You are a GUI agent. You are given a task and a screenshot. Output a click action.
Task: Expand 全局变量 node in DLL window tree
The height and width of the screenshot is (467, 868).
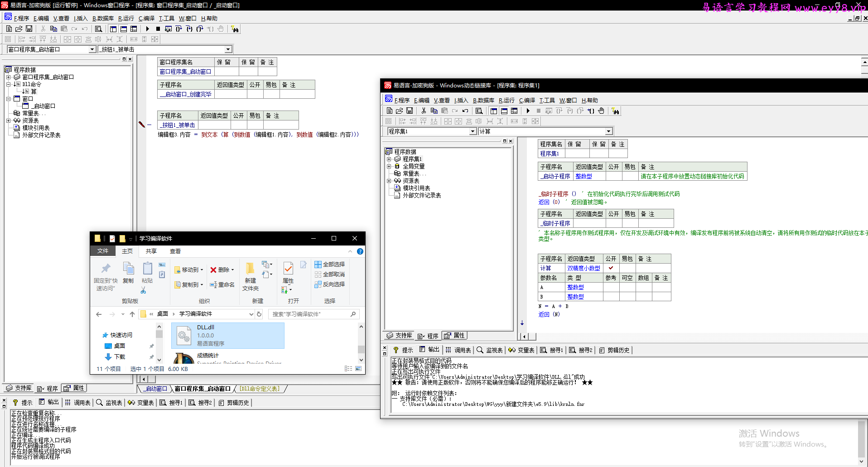point(389,166)
